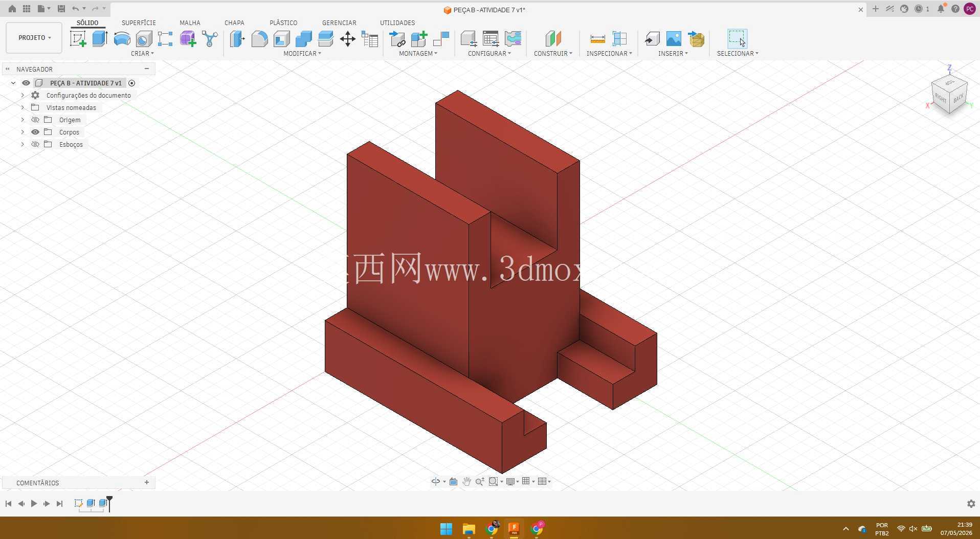Select the New Component tool
Viewport: 980px width, 539px height.
tap(419, 39)
